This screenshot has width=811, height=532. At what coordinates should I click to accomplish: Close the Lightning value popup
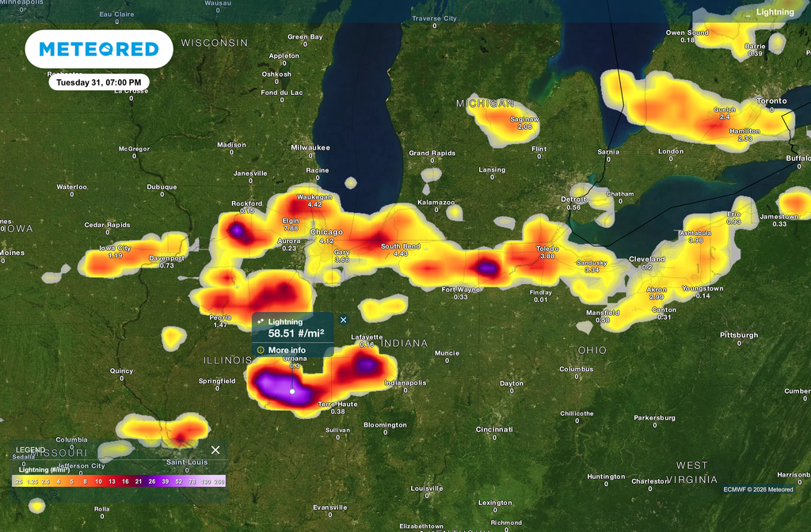pyautogui.click(x=343, y=320)
